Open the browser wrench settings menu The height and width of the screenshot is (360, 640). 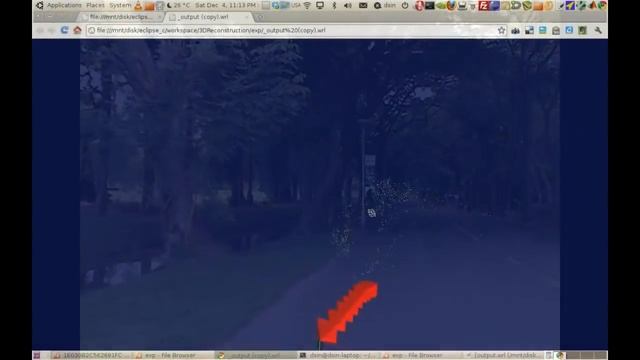(x=598, y=30)
